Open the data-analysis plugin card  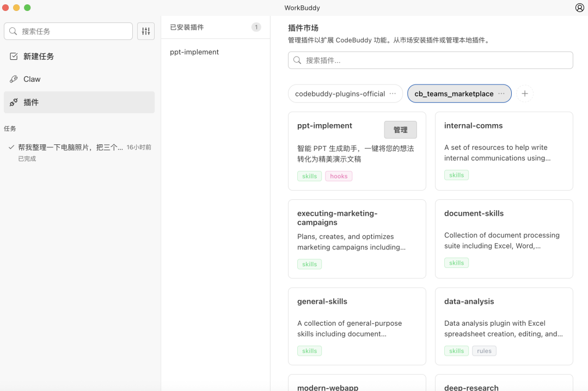tap(504, 326)
